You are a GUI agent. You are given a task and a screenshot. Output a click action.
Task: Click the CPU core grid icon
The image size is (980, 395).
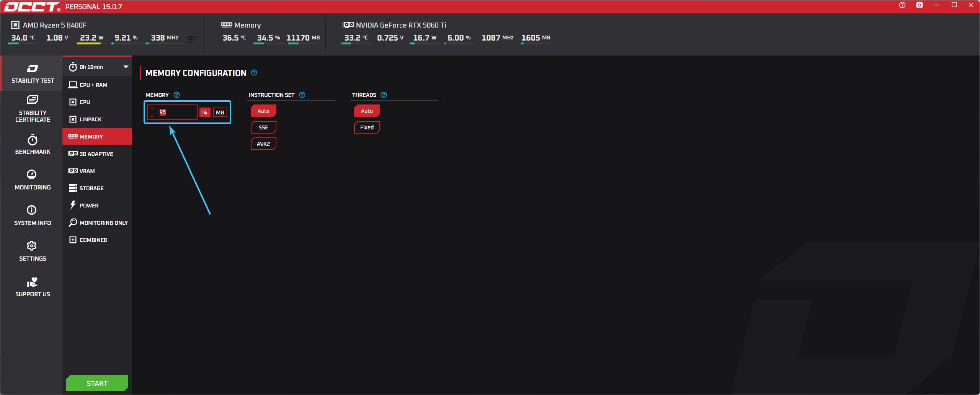click(x=192, y=39)
